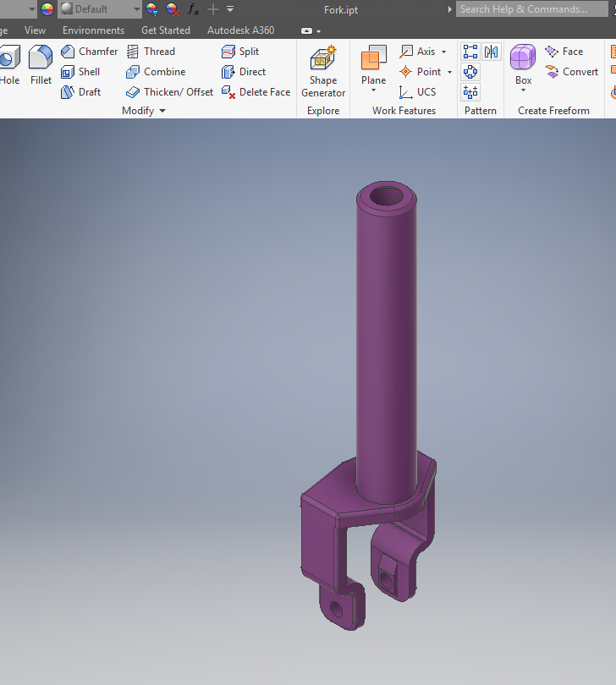
Task: Click the plus icon in the toolbar
Action: click(213, 9)
